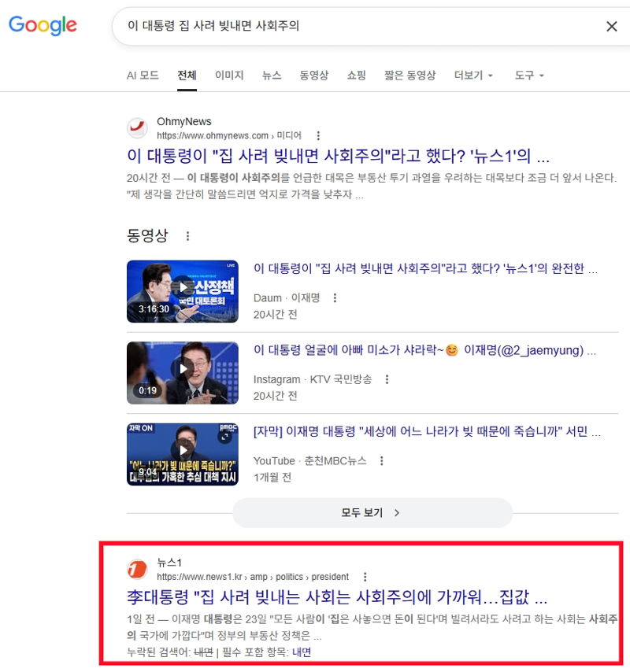Click 내면 required-term link
Image resolution: width=630 pixels, height=672 pixels.
coord(302,652)
